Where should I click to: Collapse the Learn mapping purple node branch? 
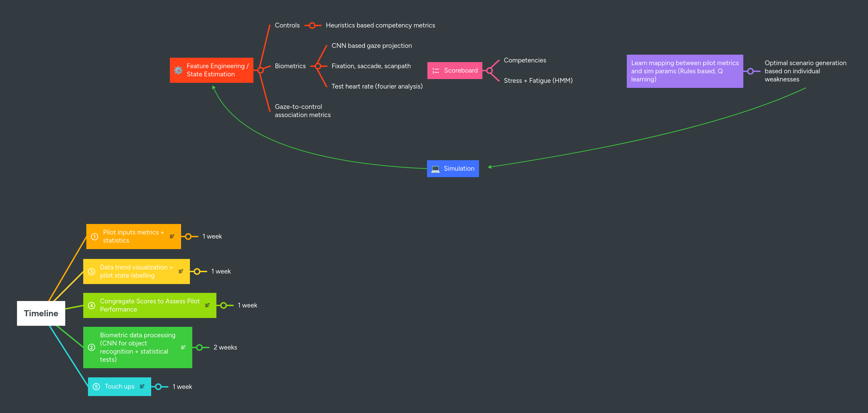(x=750, y=71)
